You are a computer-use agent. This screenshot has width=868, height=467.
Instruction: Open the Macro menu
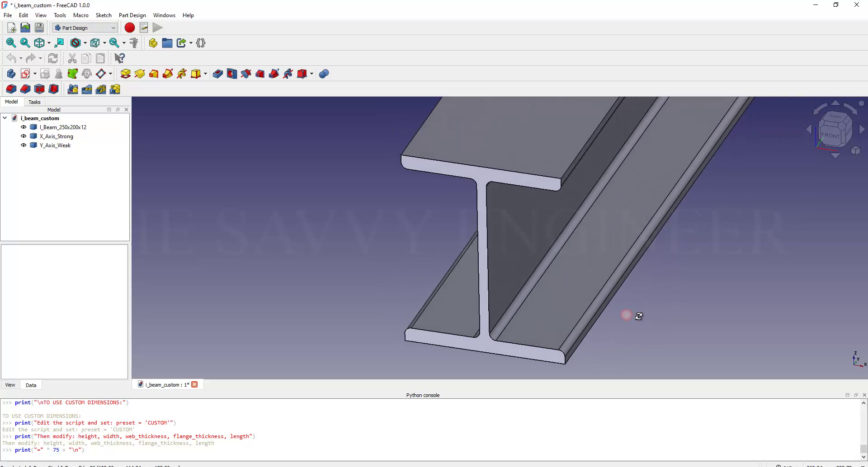(x=80, y=15)
